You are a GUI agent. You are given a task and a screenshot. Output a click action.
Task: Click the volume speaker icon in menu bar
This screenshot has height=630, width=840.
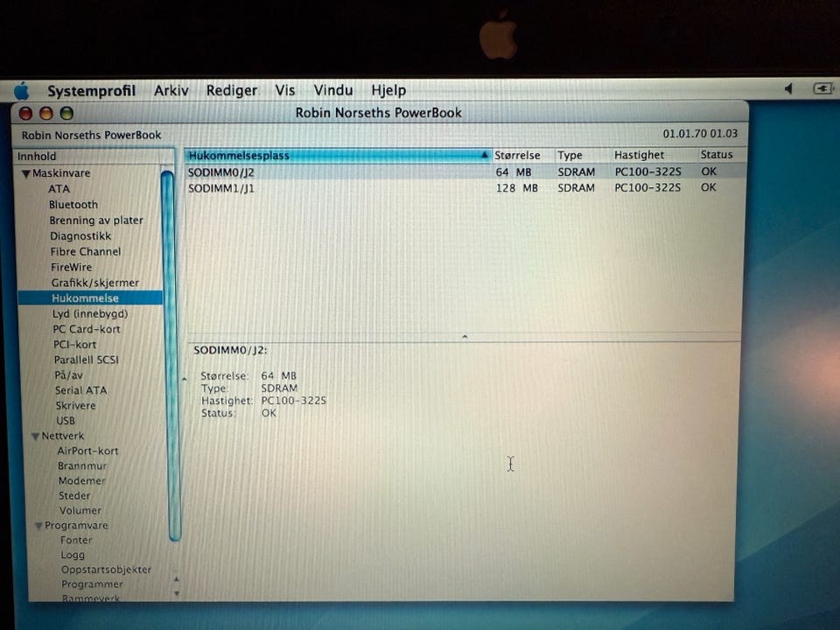click(x=788, y=88)
